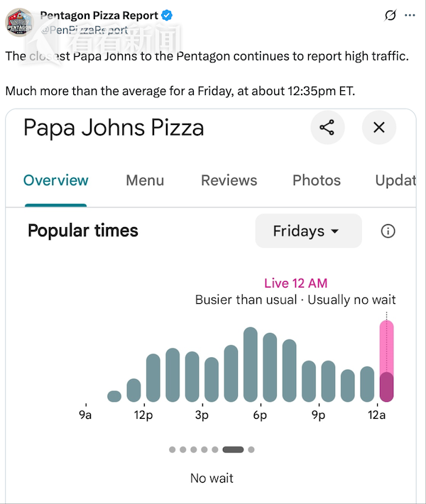The image size is (426, 504).
Task: Click the @PenPizzaReport handle
Action: coord(84,30)
